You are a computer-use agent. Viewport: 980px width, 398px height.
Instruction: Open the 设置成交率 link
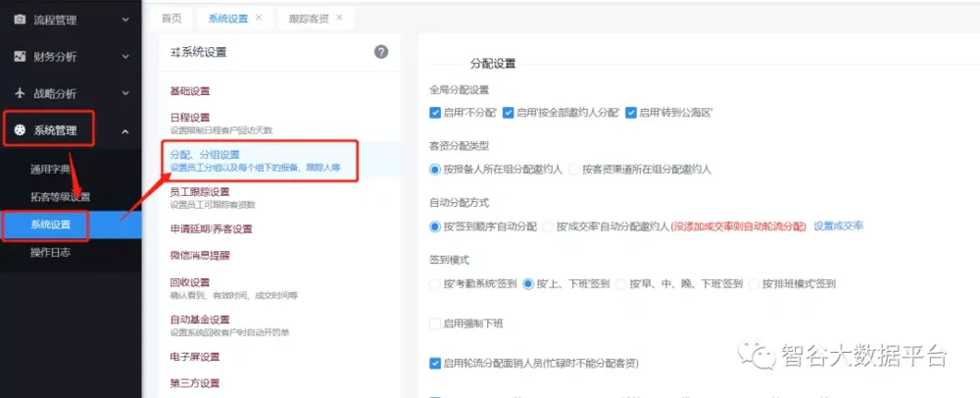coord(838,225)
